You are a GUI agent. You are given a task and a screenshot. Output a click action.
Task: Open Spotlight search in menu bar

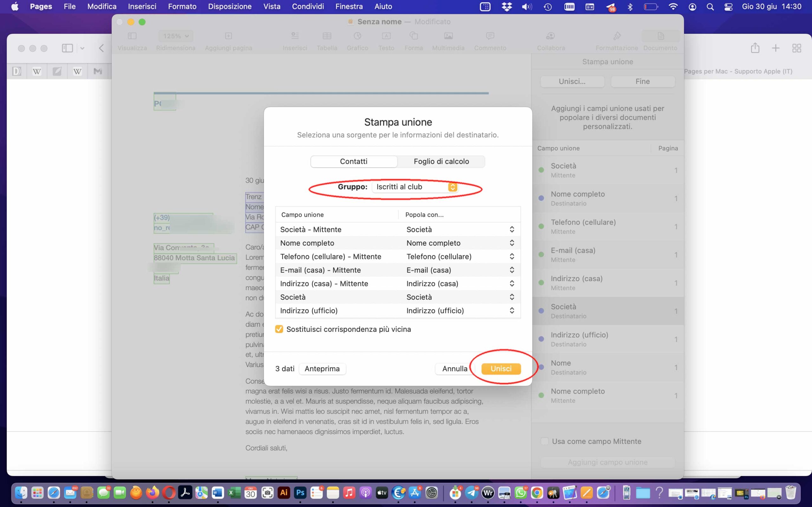(x=710, y=7)
